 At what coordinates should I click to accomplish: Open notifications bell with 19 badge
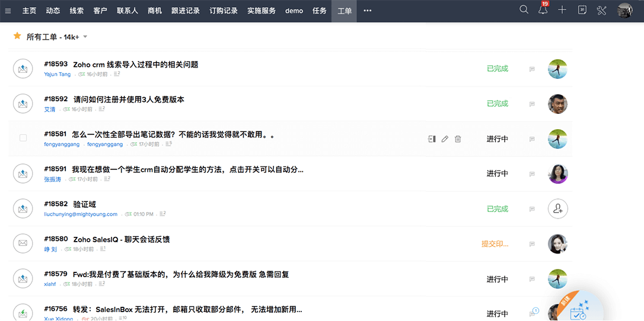[x=543, y=10]
